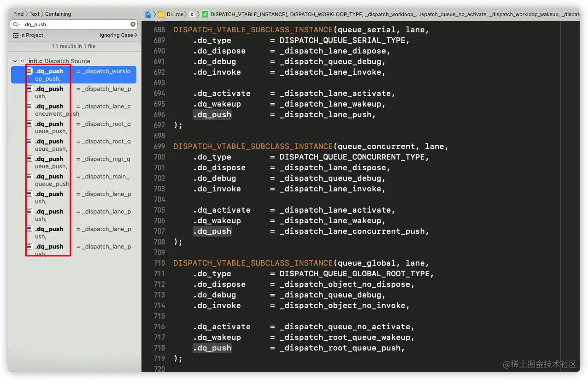Viewport: 588px width, 380px height.
Task: Click highlighted .dq_push on line 696
Action: point(212,115)
